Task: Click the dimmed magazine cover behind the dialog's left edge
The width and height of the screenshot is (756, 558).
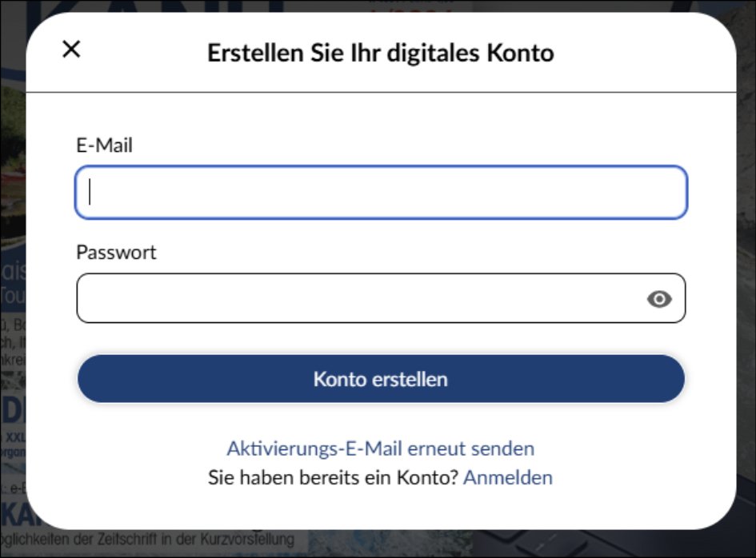Action: point(12,320)
